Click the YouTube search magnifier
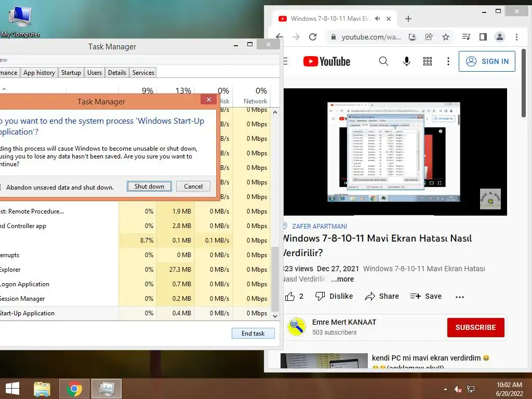 coord(383,61)
